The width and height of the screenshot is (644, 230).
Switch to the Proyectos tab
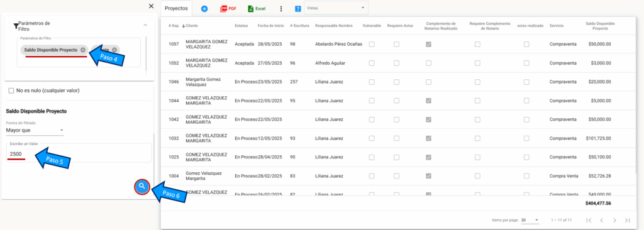[176, 8]
